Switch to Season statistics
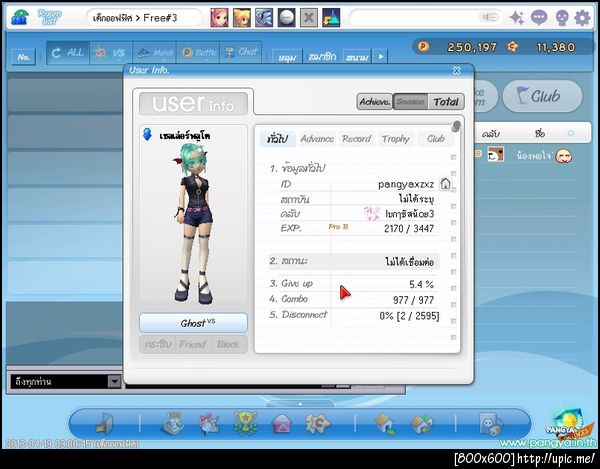600x469 pixels. 410,102
